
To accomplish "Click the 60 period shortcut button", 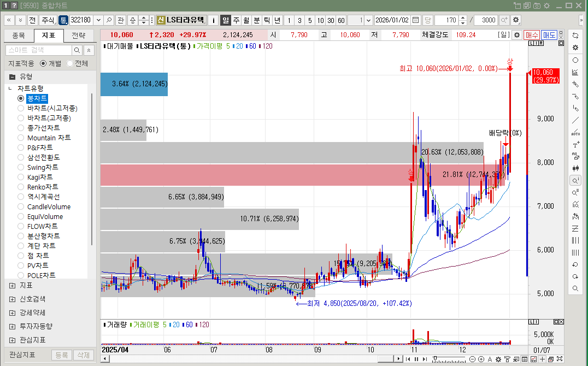I will click(341, 20).
